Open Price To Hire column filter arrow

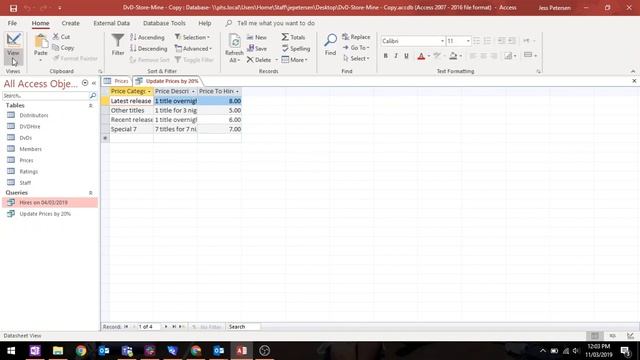point(237,91)
